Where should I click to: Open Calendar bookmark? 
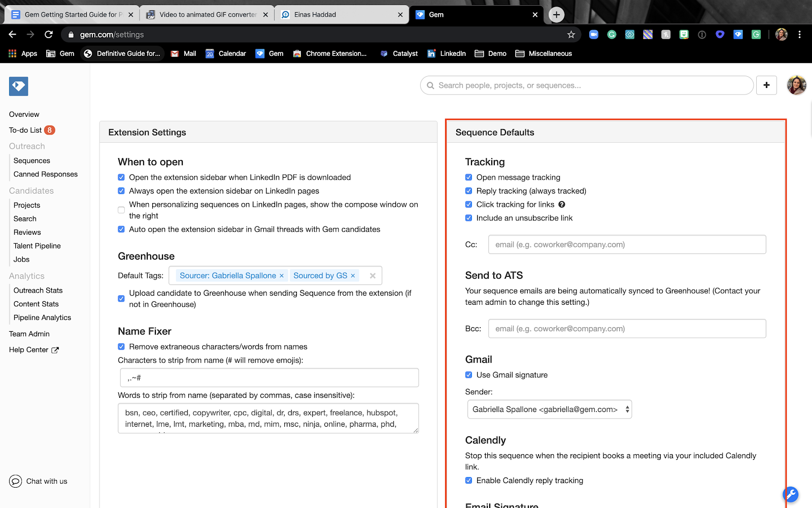(226, 53)
